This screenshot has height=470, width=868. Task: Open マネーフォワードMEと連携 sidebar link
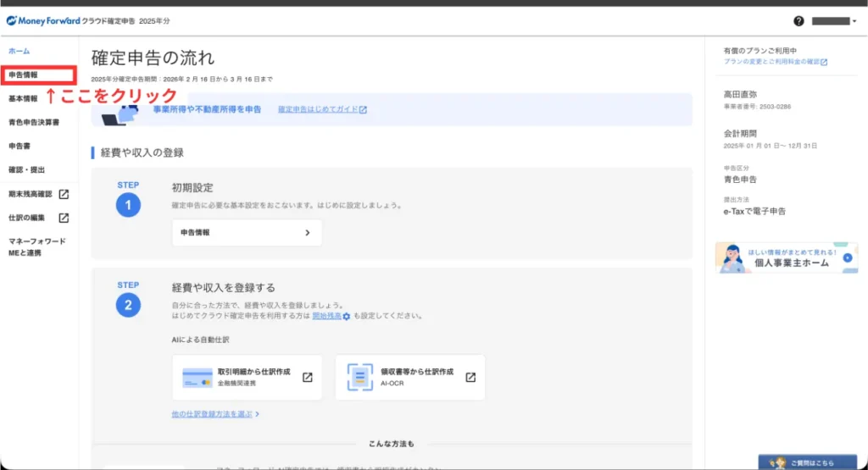(37, 246)
